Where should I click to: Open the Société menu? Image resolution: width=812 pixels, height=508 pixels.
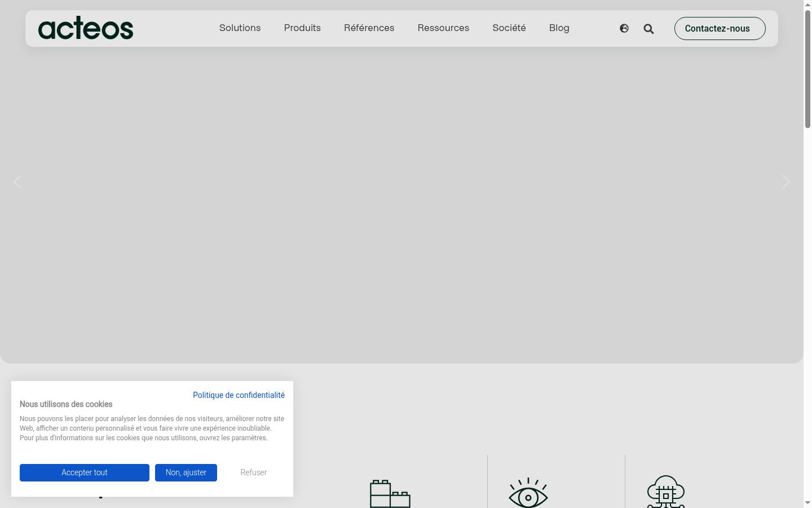pyautogui.click(x=509, y=28)
